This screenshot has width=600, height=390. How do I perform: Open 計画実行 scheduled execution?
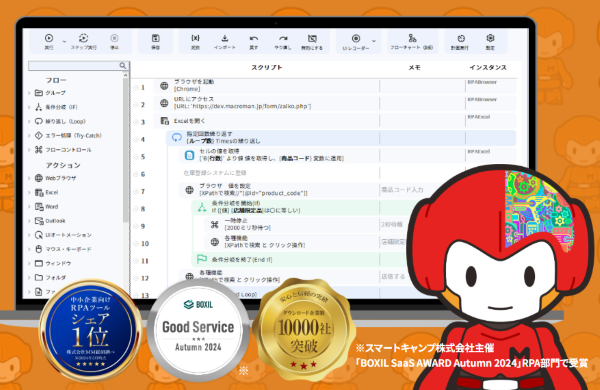[x=461, y=38]
